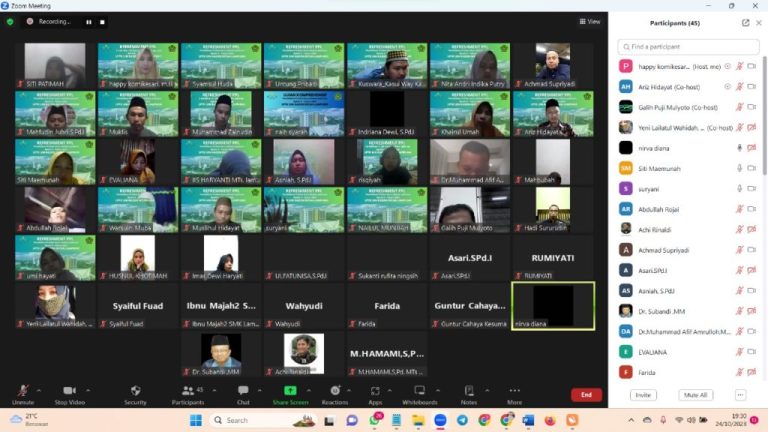The image size is (768, 432).
Task: Toggle mic for Abdullah Rojai in list
Action: coord(740,209)
